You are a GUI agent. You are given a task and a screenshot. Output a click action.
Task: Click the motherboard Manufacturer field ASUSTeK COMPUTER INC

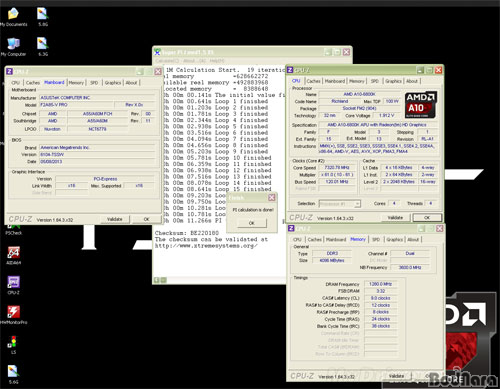pyautogui.click(x=97, y=98)
